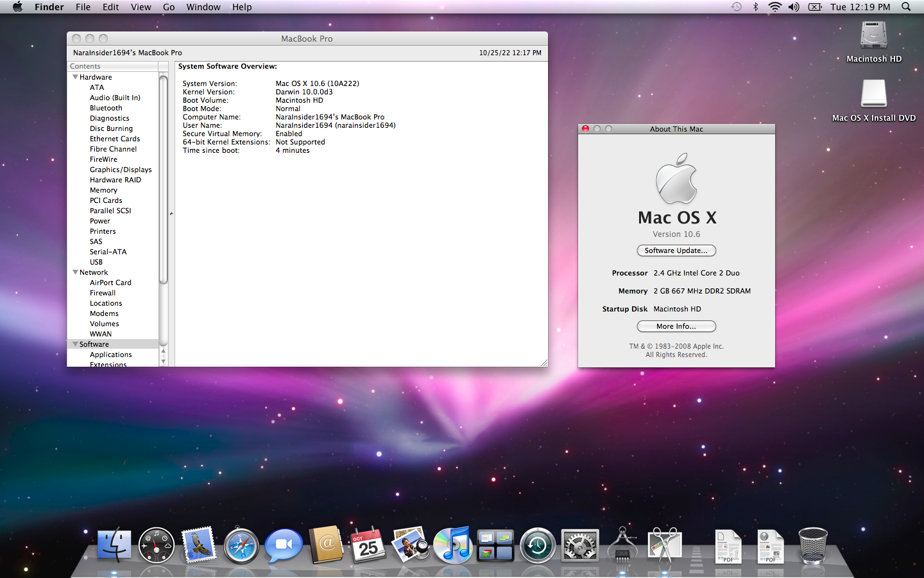Screen dimensions: 924x578
Task: Open the Go menu
Action: tap(169, 7)
